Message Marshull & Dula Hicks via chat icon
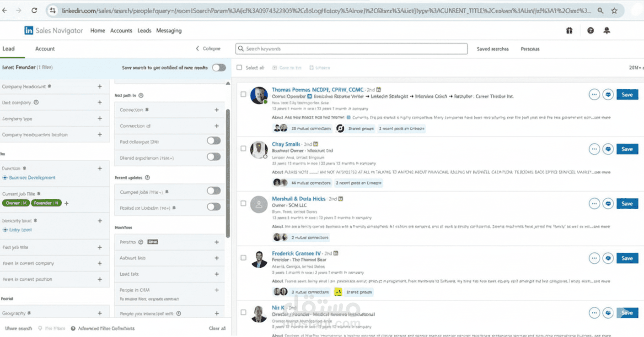644x337 pixels. tap(608, 204)
